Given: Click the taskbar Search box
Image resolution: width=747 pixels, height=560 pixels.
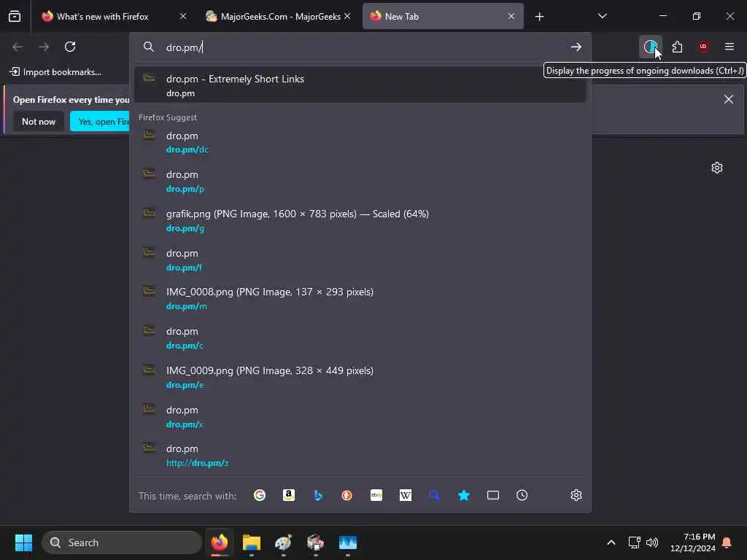Looking at the screenshot, I should point(122,542).
